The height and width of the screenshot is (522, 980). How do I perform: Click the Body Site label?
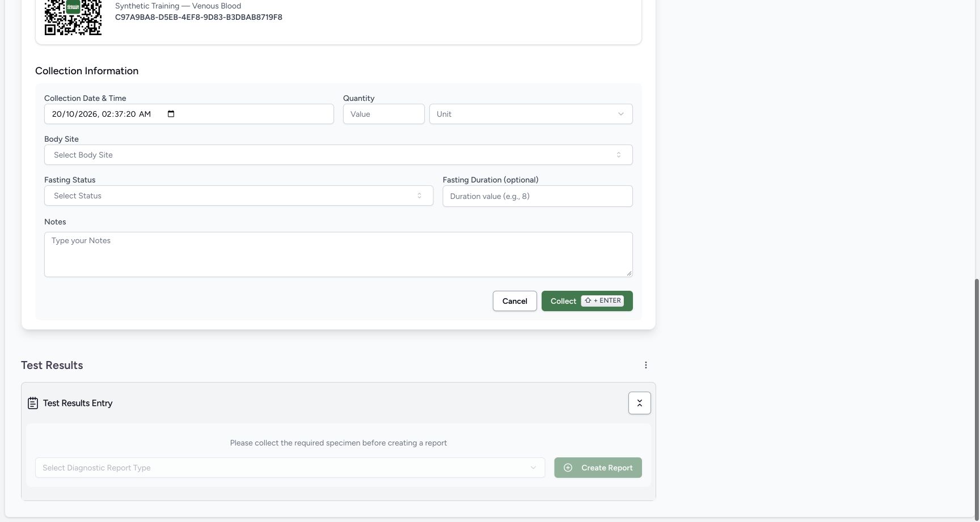[61, 139]
